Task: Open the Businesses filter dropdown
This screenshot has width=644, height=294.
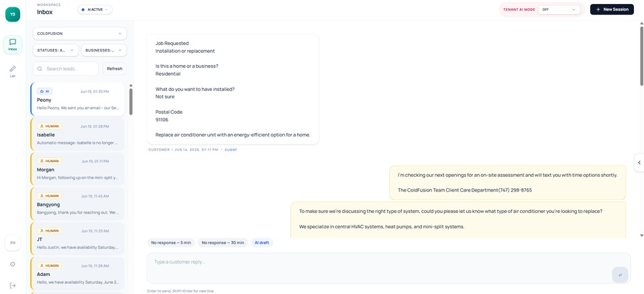Action: [x=104, y=50]
